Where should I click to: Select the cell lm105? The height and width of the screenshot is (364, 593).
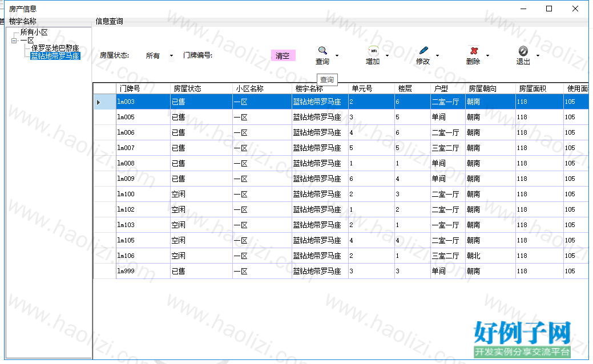coord(143,240)
